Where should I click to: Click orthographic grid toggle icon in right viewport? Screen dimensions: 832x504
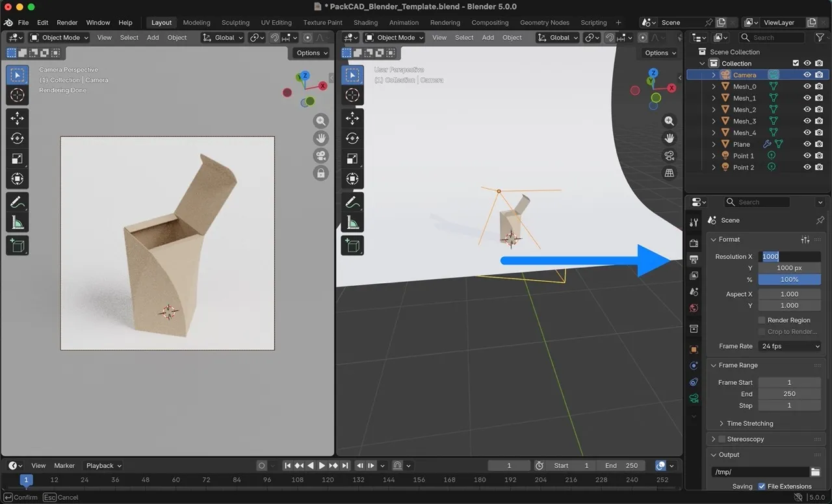(x=669, y=173)
